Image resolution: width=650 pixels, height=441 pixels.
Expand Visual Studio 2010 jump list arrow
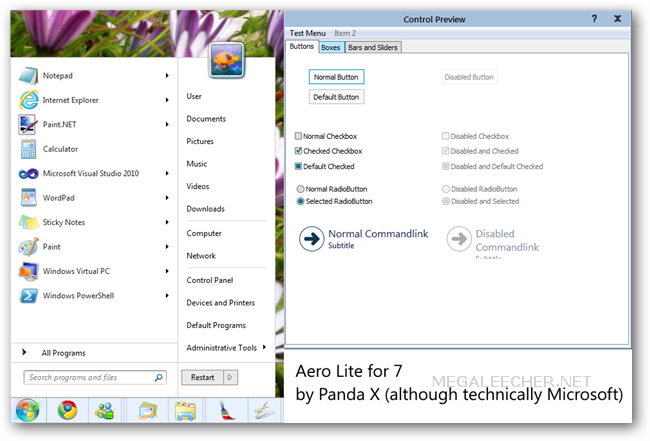167,173
